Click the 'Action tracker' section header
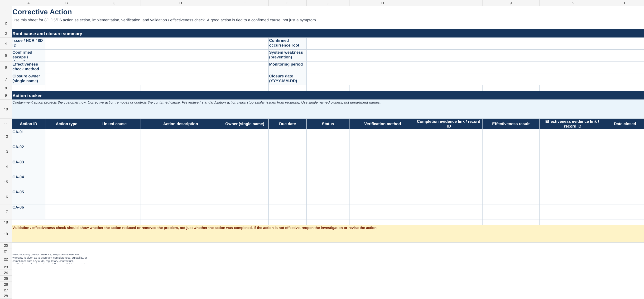 click(x=328, y=95)
